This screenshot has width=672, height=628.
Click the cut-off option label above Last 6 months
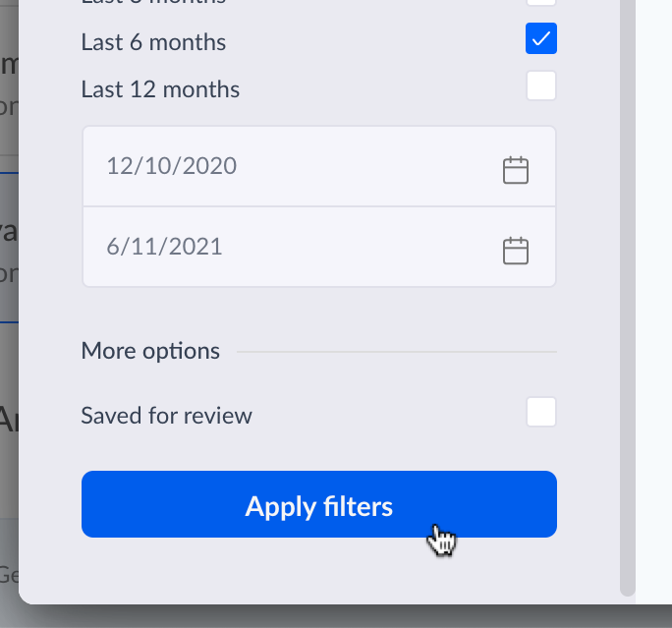pos(153,2)
